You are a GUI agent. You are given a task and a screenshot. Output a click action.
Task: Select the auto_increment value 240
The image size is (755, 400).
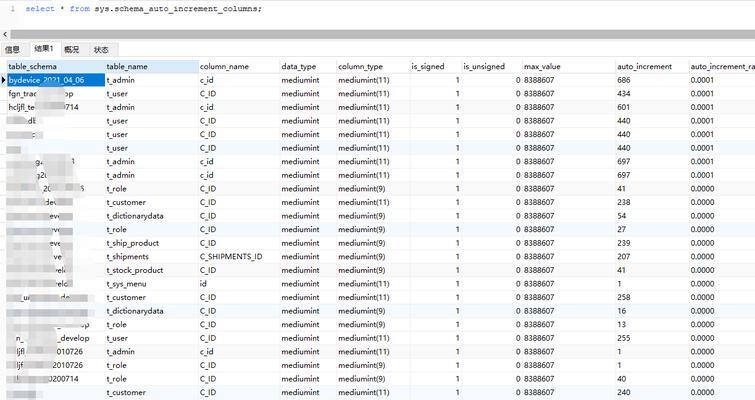[x=624, y=392]
